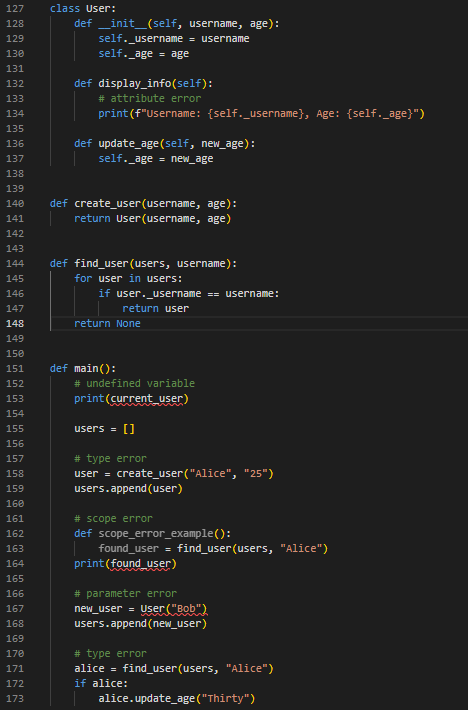Click the empty list brackets after users
Screen dimensions: 468x710
click(x=129, y=429)
